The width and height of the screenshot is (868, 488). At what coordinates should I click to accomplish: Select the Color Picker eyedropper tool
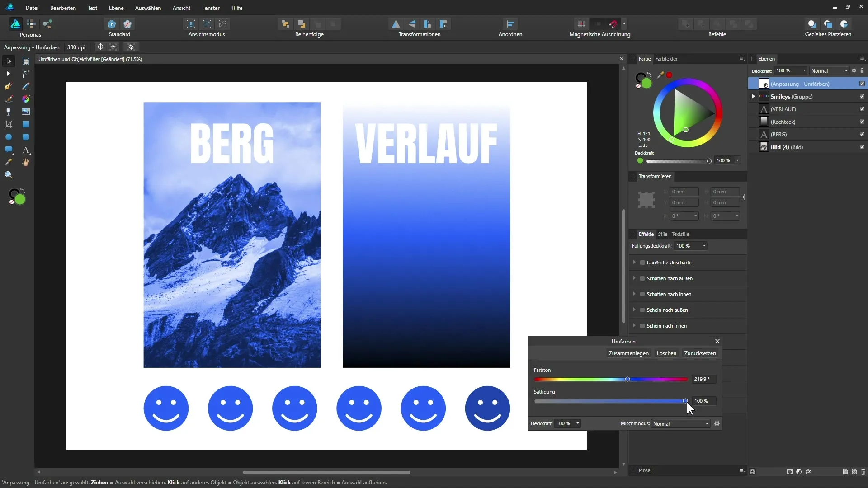[x=9, y=162]
